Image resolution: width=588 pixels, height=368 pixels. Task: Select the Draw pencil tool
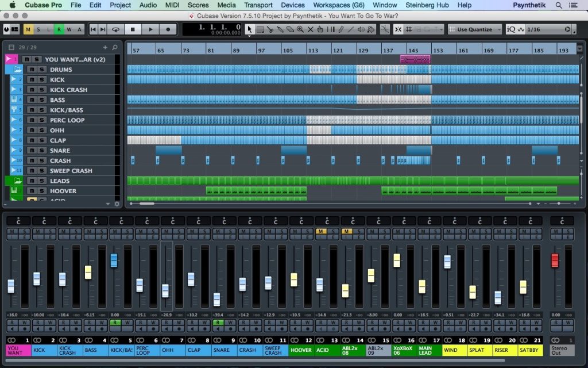tap(341, 29)
